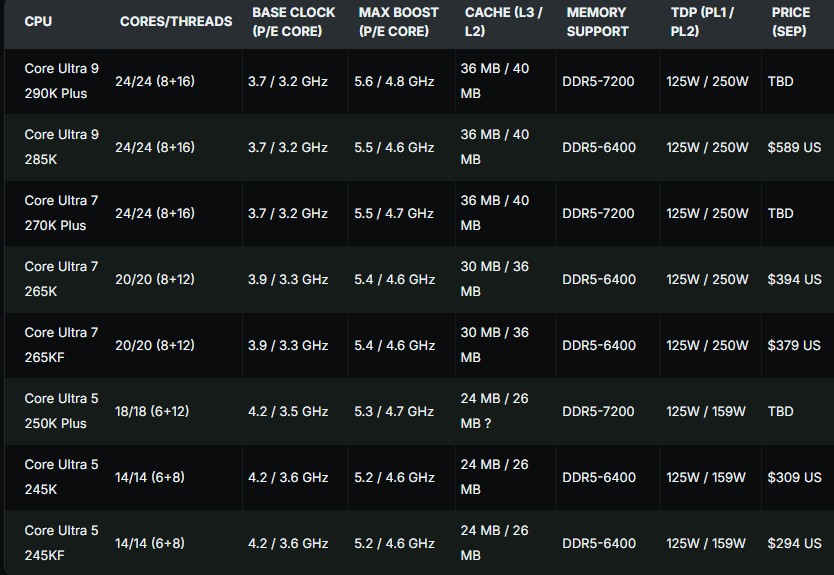
Task: Click the CORES/THREADS column header
Action: [x=175, y=21]
